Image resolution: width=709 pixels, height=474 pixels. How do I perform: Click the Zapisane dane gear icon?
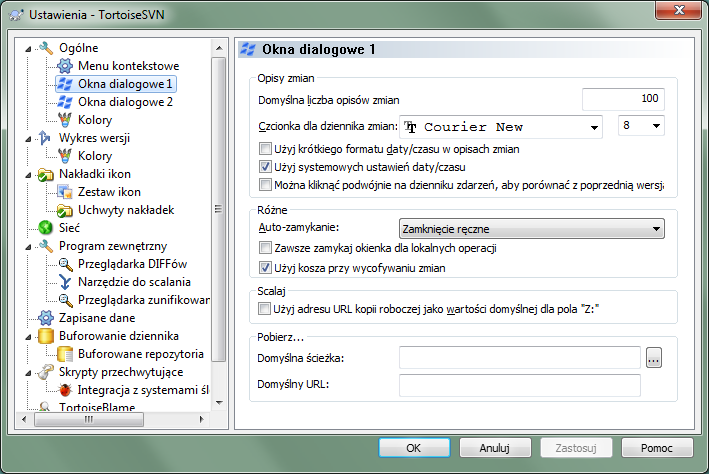[46, 318]
